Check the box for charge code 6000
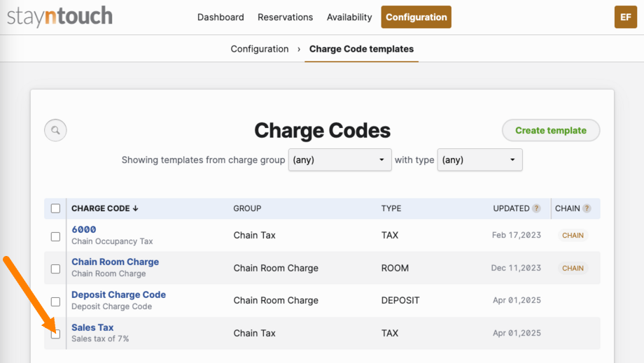 point(55,236)
